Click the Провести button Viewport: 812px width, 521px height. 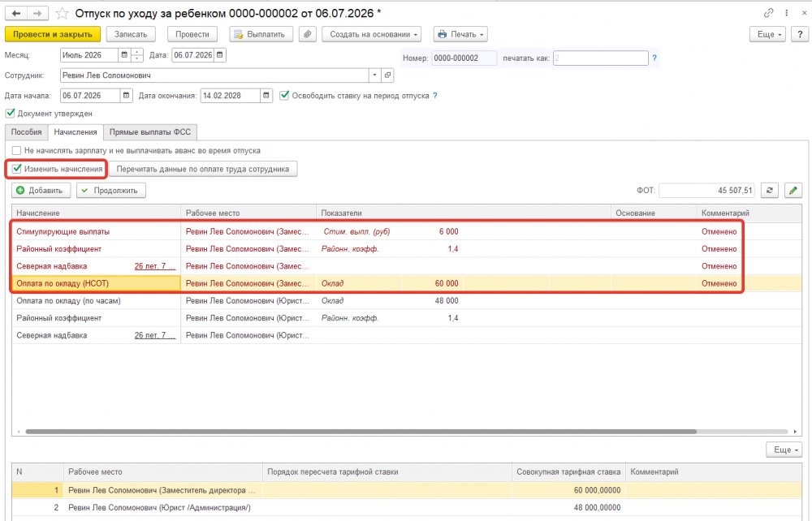click(192, 34)
